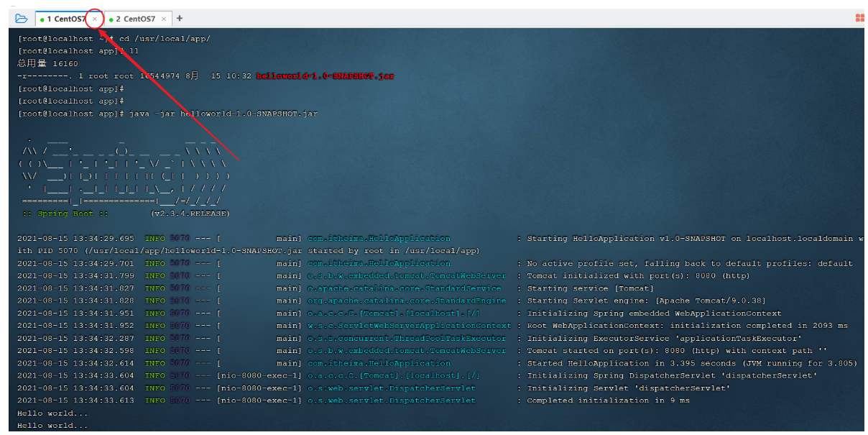Close the 2 CentOS7 tab
This screenshot has width=868, height=435.
[x=164, y=19]
